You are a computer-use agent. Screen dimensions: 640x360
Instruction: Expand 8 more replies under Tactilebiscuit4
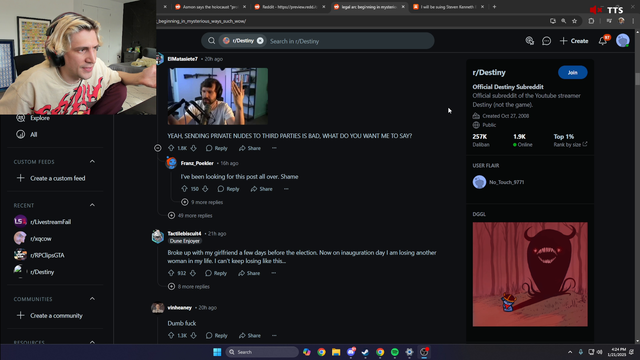point(189,287)
